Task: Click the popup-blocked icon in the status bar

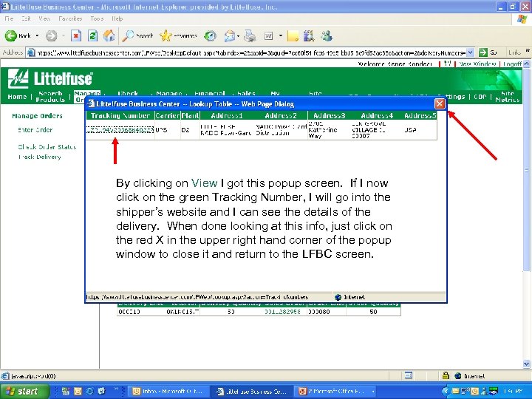Action: point(409,375)
